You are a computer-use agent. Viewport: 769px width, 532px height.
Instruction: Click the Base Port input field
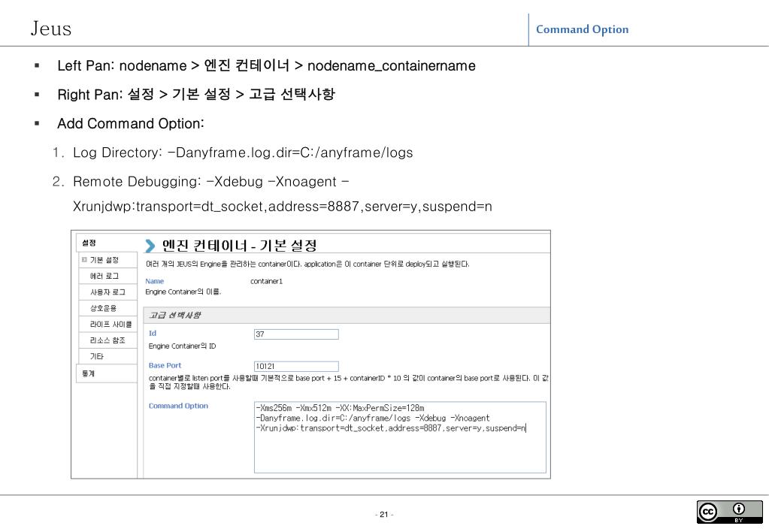click(296, 366)
